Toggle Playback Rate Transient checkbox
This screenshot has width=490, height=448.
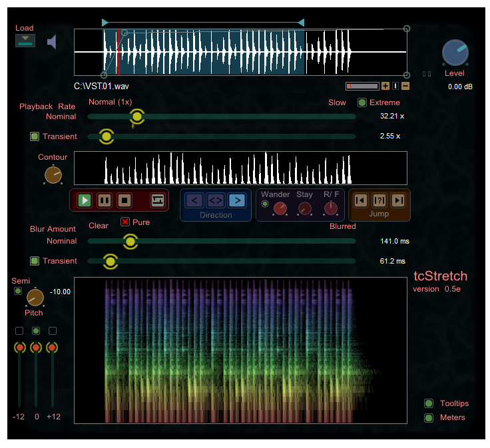point(35,136)
